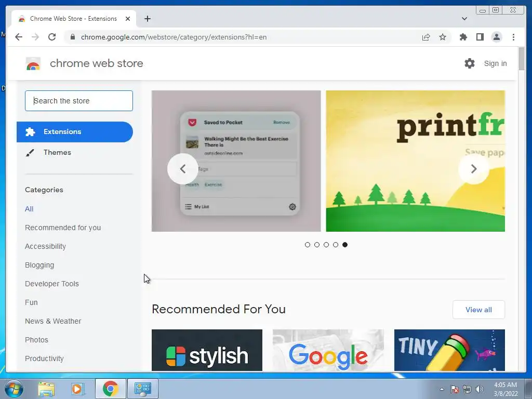This screenshot has width=532, height=399.
Task: Open the Windows Start menu
Action: tap(14, 389)
